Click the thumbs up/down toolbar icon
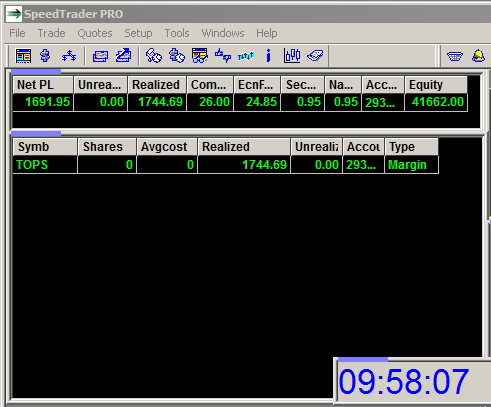Screen dimensions: 491x407 point(223,56)
